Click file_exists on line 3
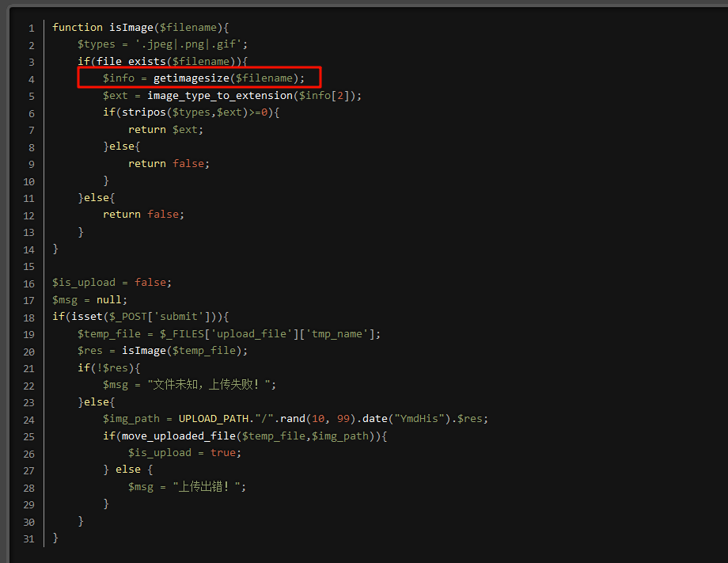This screenshot has height=563, width=728. coord(131,61)
